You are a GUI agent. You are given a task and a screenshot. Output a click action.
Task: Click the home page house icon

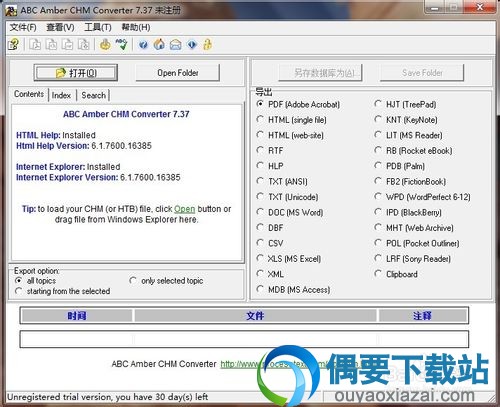(159, 44)
